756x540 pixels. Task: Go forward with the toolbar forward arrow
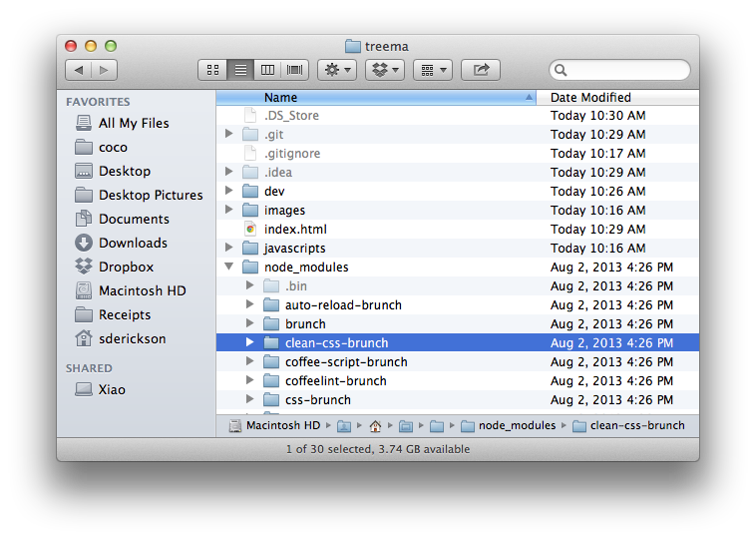pyautogui.click(x=104, y=70)
